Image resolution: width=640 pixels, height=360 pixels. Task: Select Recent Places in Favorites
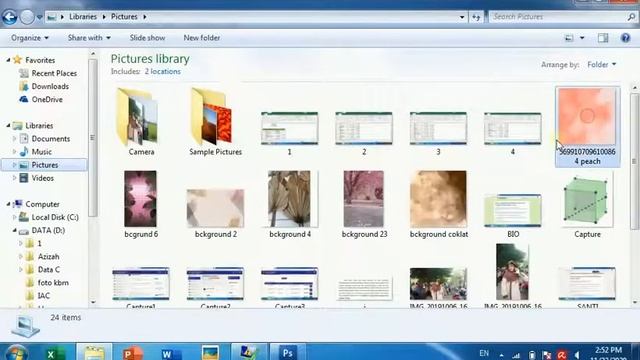(x=54, y=73)
